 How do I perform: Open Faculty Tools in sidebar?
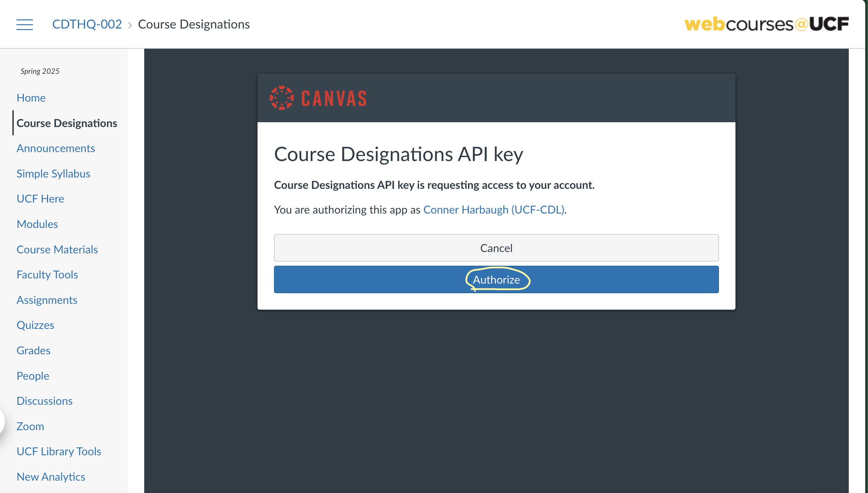tap(47, 275)
